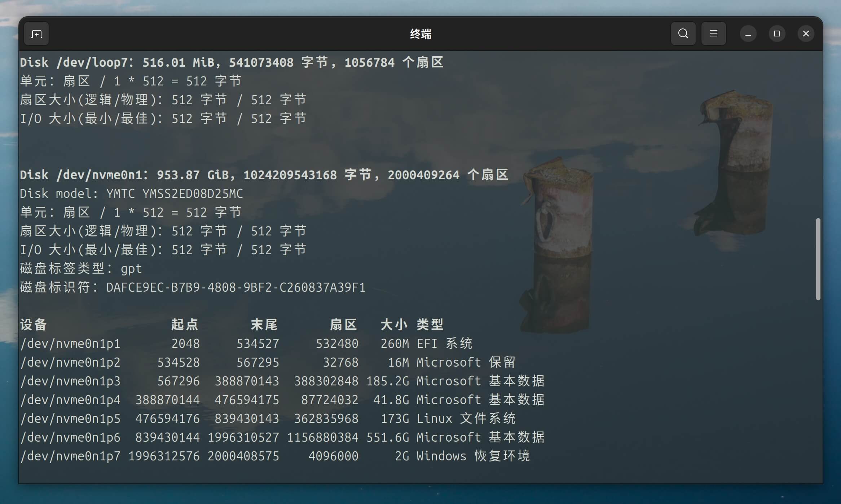Click the Disk /dev/nvme0n1 heading line

click(263, 175)
